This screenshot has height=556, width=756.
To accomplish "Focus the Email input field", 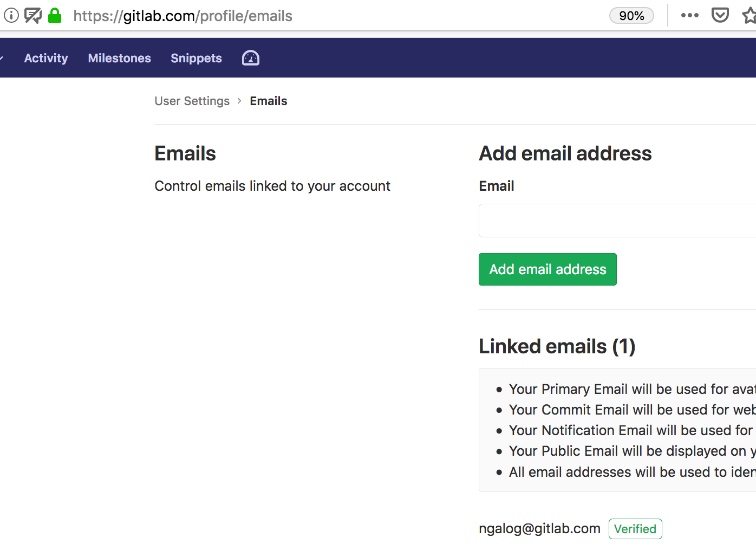I will click(617, 221).
